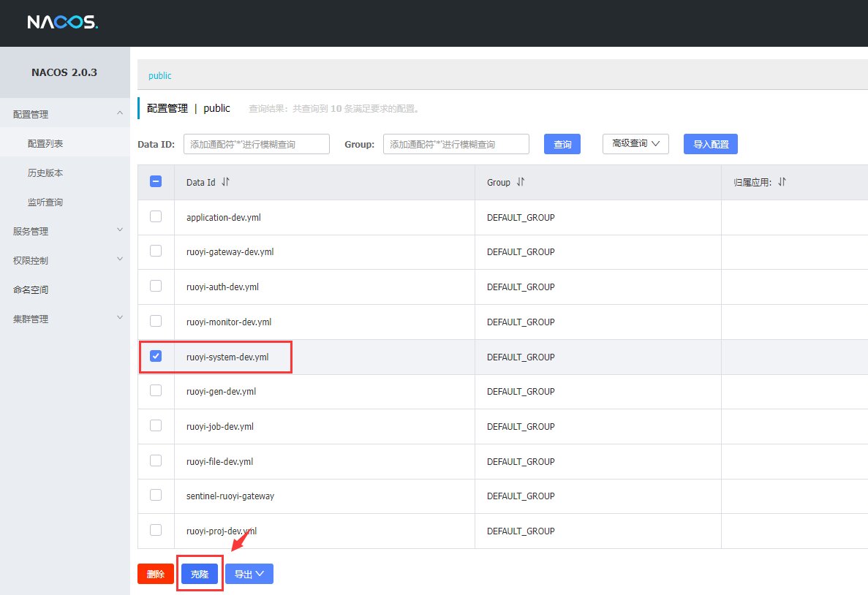Image resolution: width=868 pixels, height=595 pixels.
Task: Uncheck the ruoyi-system-dev.yml row checkbox
Action: [x=156, y=356]
